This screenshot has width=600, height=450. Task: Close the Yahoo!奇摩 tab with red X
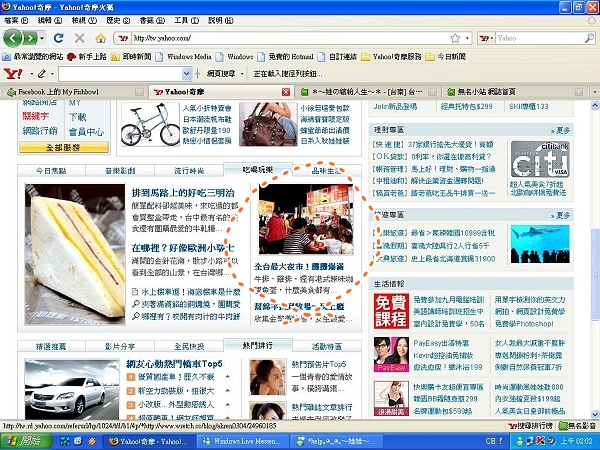286,92
